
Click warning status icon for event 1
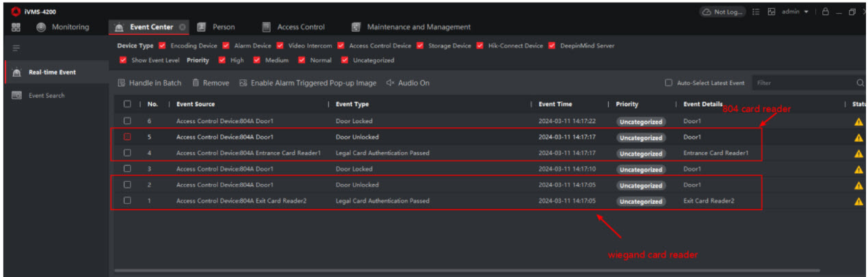coord(858,201)
